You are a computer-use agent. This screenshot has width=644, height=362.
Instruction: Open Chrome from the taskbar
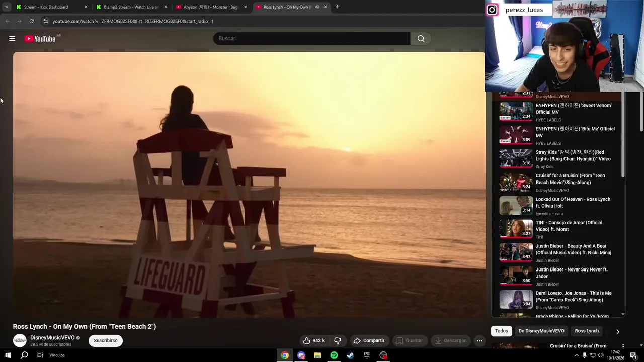(x=285, y=355)
